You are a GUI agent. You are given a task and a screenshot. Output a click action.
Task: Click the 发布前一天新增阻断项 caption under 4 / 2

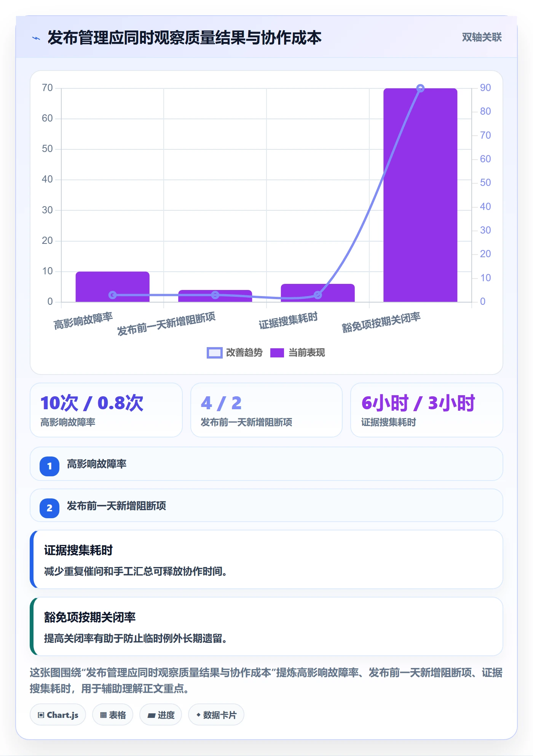(246, 422)
